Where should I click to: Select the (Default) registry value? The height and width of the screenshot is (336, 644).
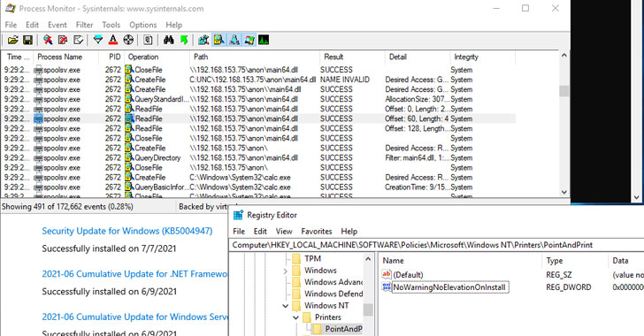[408, 275]
